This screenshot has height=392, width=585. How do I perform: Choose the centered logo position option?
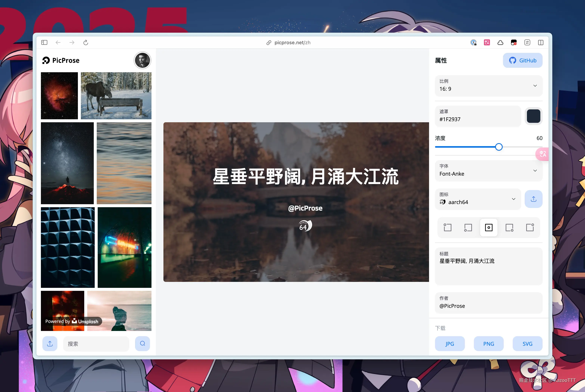tap(488, 228)
